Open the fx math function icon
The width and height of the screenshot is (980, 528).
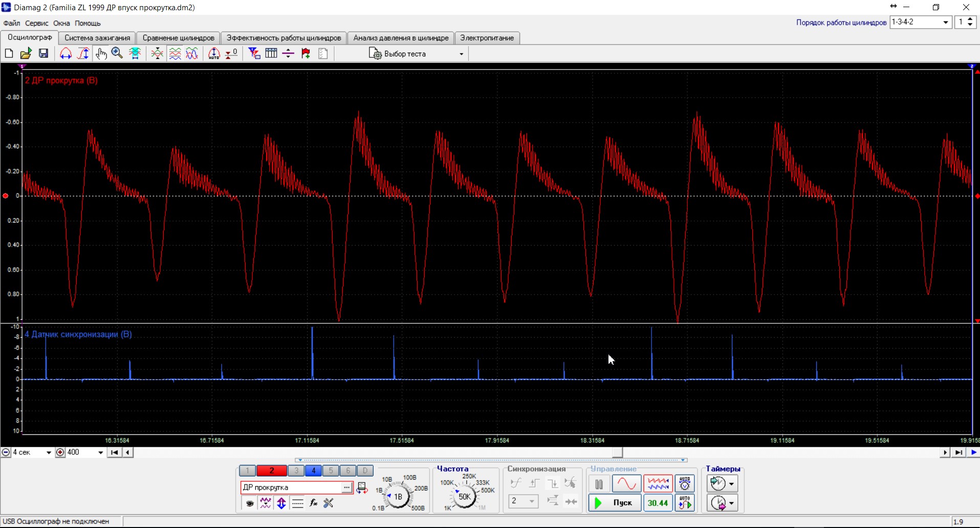point(313,503)
